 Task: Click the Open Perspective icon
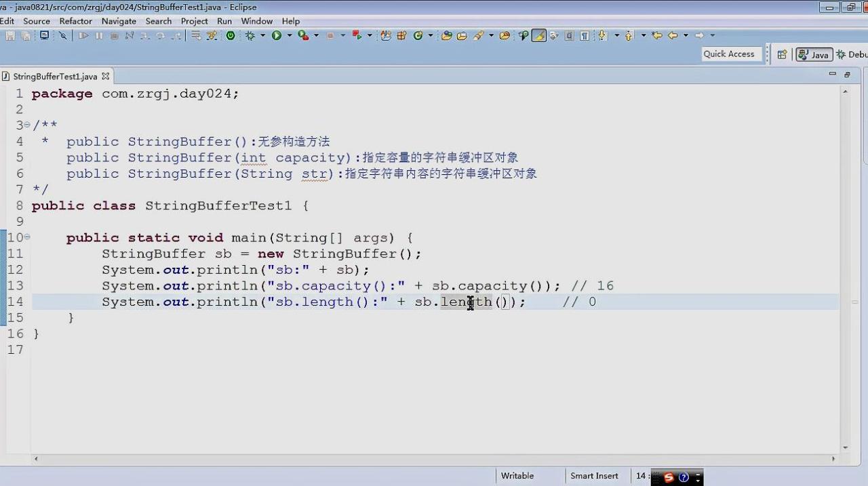coord(782,54)
